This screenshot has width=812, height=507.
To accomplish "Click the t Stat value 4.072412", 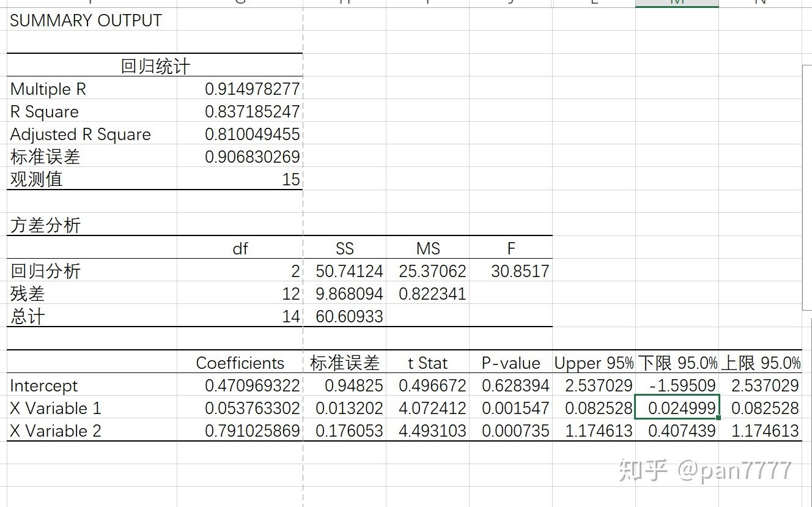I will pyautogui.click(x=432, y=409).
